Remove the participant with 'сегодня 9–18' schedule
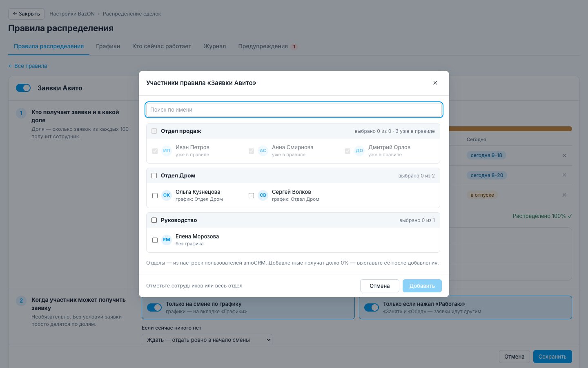Viewport: 588px width, 368px height. tap(564, 155)
